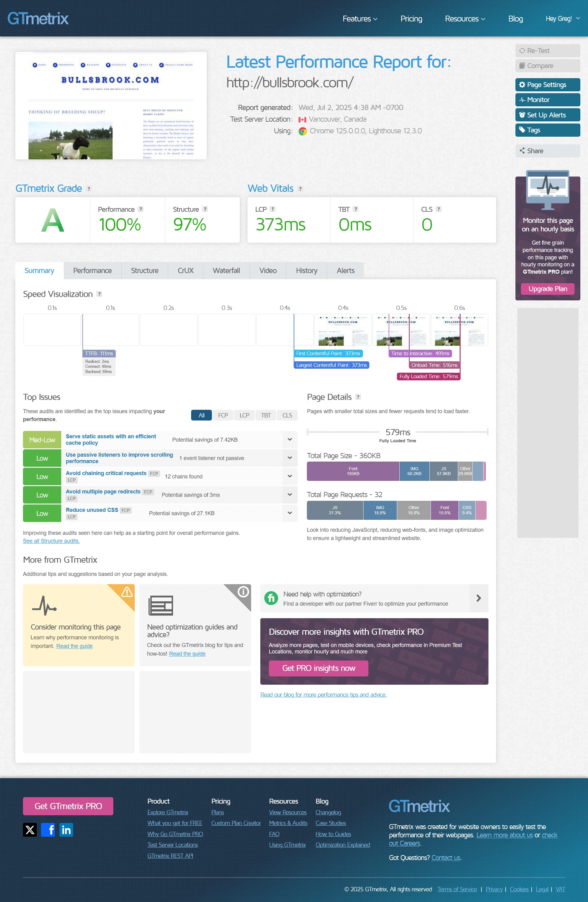Filter top issues by LCP
Viewport: 588px width, 902px height.
click(245, 415)
